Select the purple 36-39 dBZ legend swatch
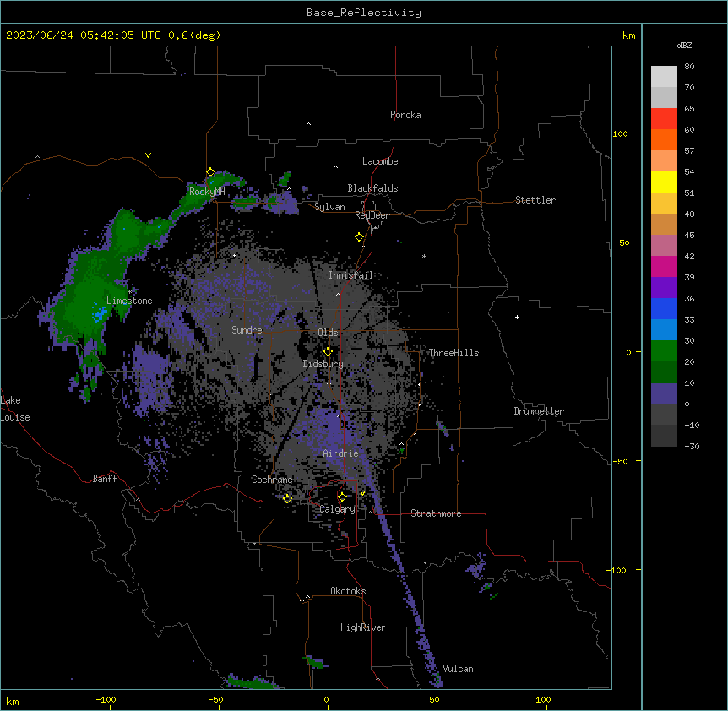Viewport: 728px width, 711px height. tap(664, 287)
